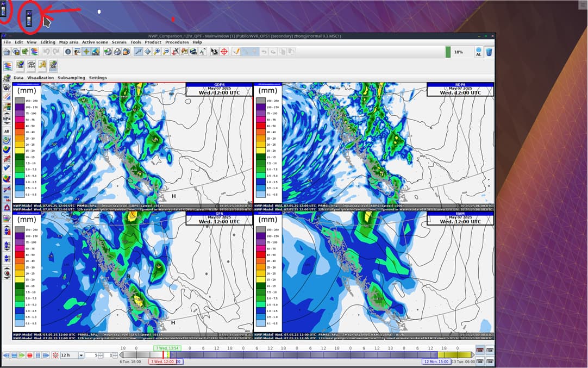The image size is (588, 368).
Task: Select the pan arrows tool
Action: coord(148,52)
